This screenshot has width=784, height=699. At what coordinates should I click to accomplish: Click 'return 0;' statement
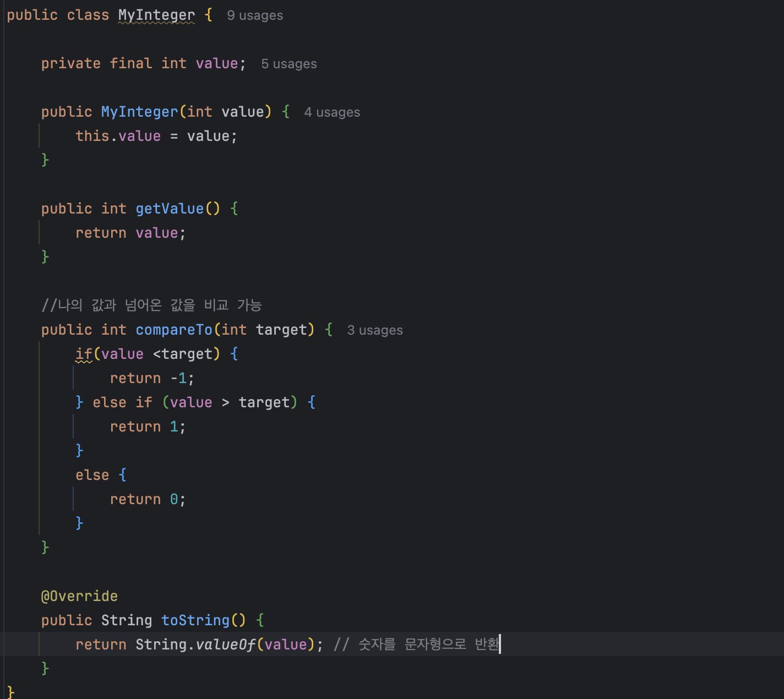[x=148, y=499]
